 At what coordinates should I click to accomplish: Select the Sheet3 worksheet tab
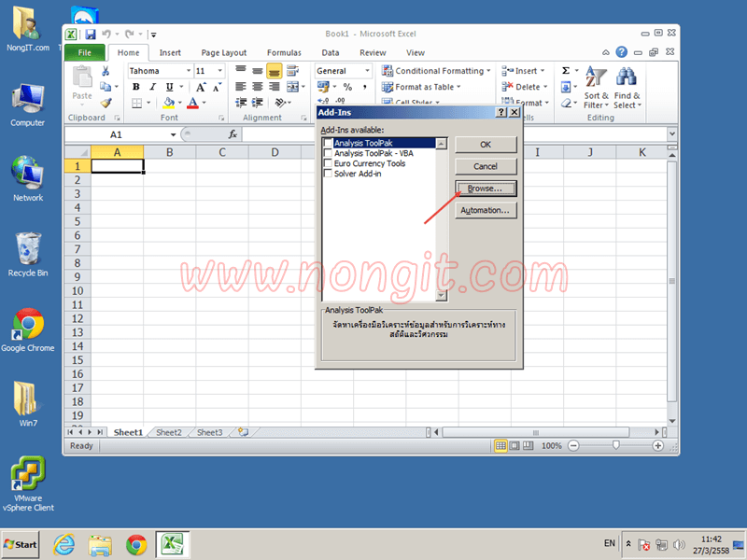tap(209, 432)
